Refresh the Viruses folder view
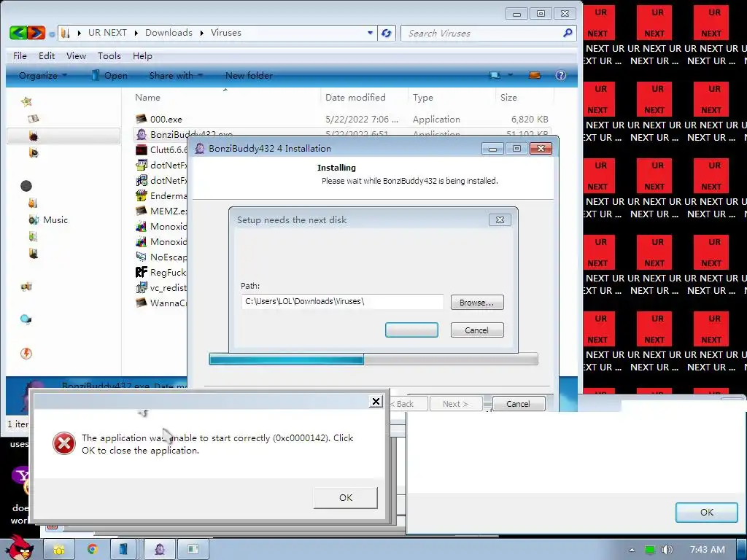 coord(387,33)
